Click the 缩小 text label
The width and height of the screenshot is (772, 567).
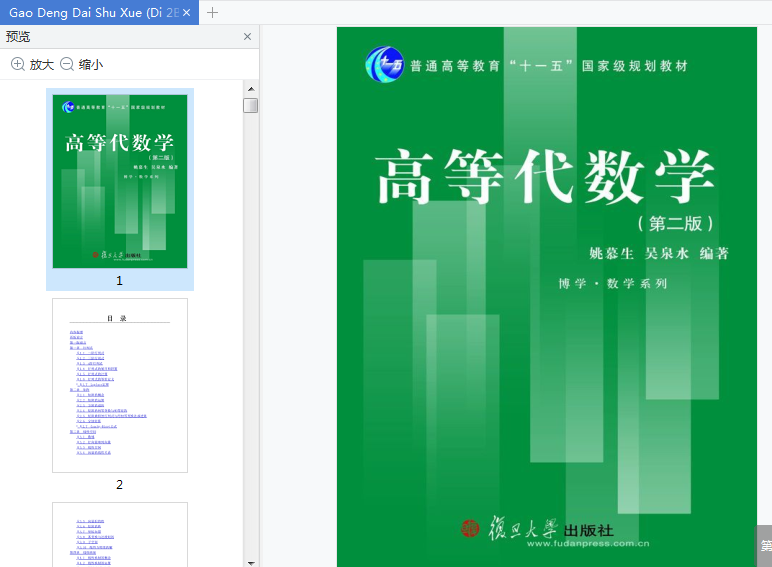(91, 64)
